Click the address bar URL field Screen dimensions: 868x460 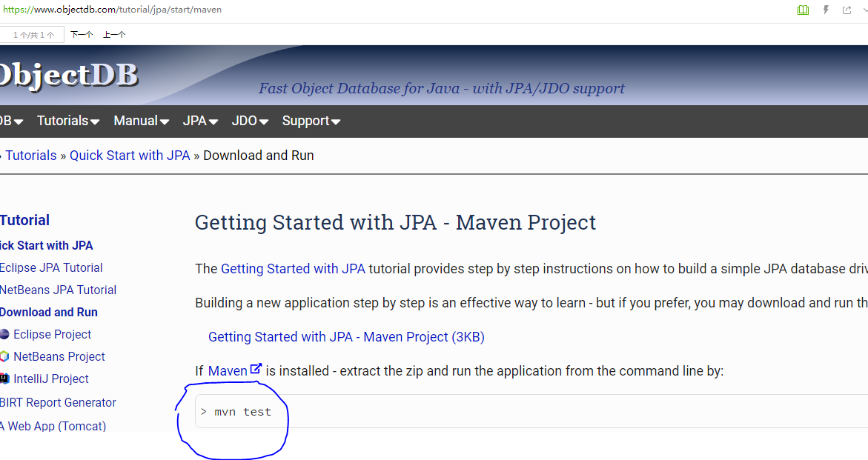113,10
